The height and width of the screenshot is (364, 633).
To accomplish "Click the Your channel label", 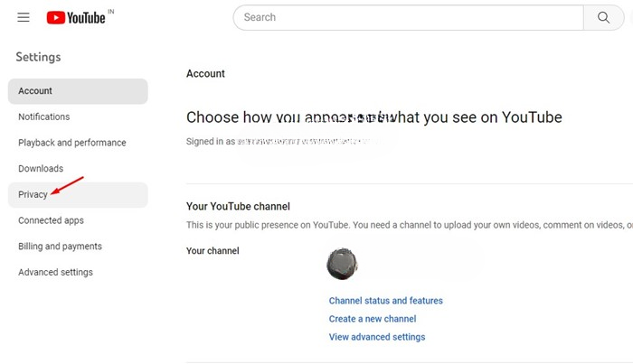I will 213,251.
